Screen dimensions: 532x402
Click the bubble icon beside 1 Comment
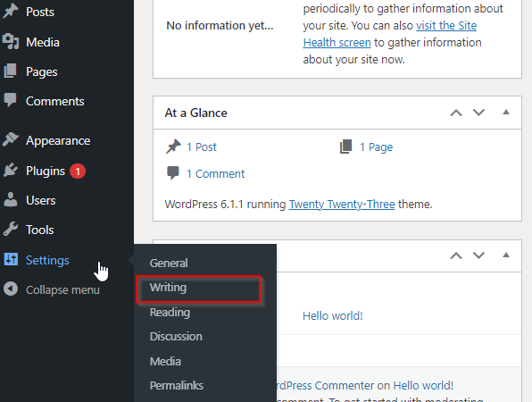[173, 172]
